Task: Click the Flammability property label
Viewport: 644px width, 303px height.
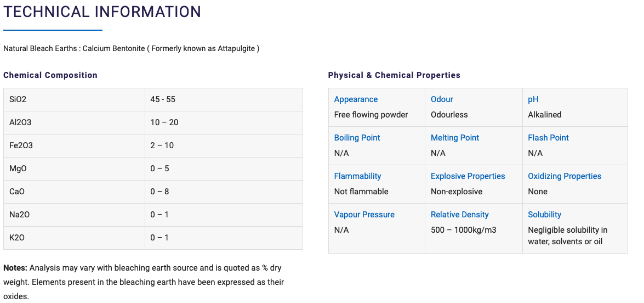Action: coord(357,176)
